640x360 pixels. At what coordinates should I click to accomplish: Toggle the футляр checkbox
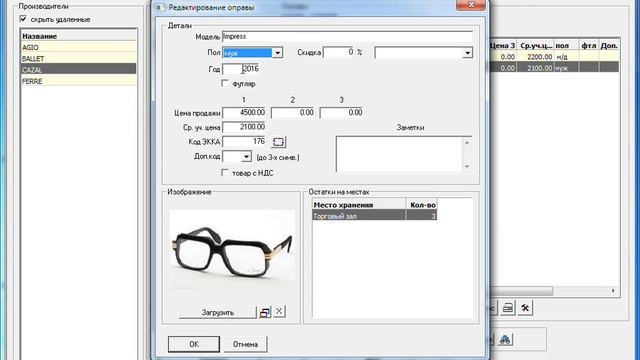click(225, 83)
